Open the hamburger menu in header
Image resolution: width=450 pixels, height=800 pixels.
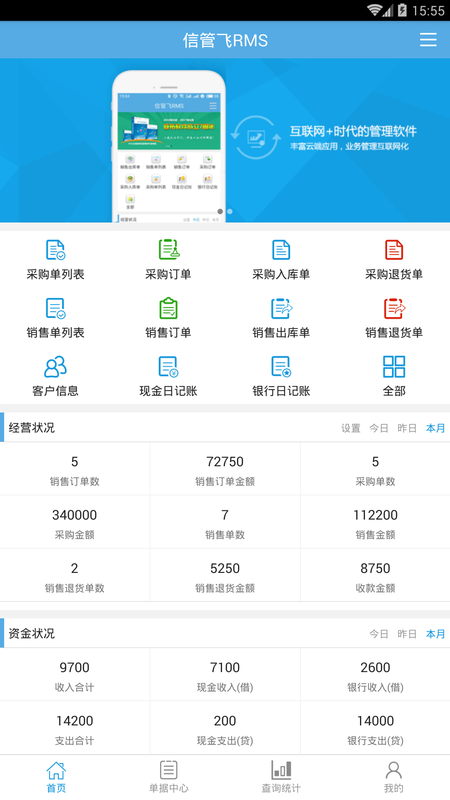(428, 40)
